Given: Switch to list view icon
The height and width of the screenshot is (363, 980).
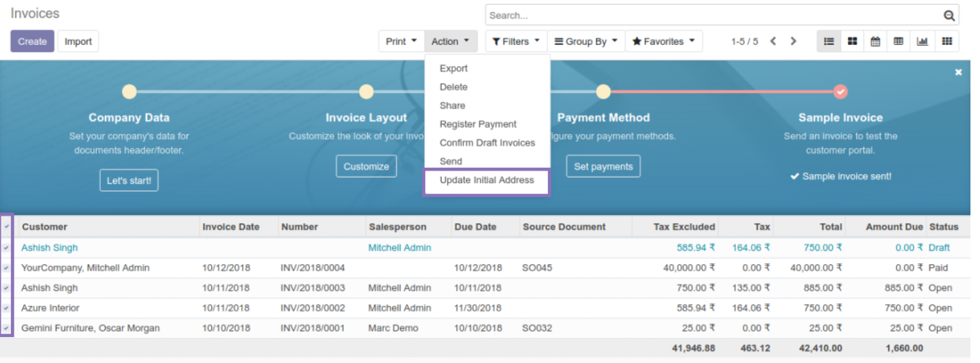Looking at the screenshot, I should click(829, 42).
